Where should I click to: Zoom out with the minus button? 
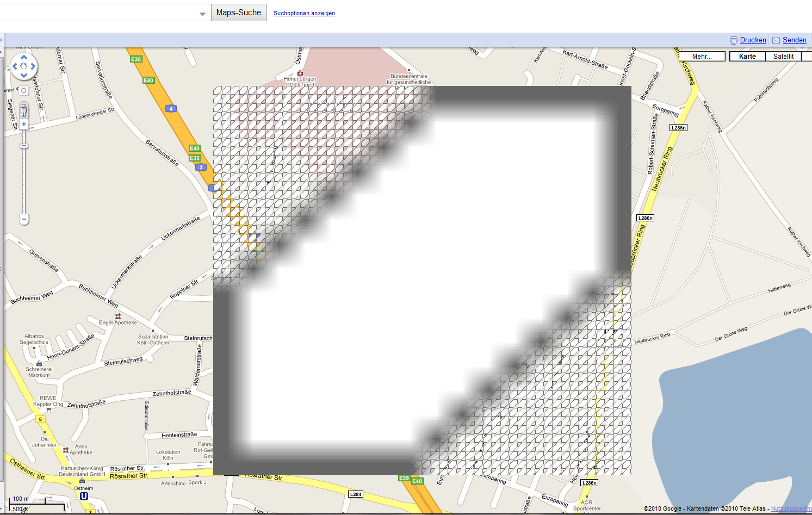click(24, 219)
